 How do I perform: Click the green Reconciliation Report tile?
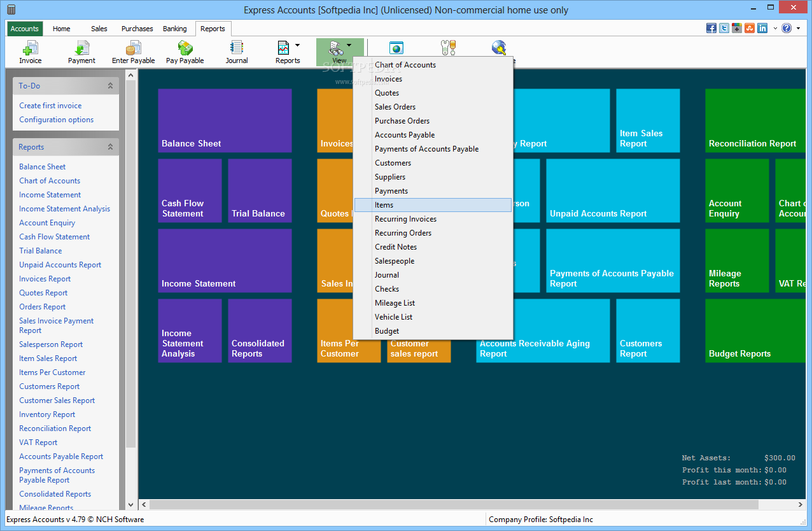(x=756, y=120)
